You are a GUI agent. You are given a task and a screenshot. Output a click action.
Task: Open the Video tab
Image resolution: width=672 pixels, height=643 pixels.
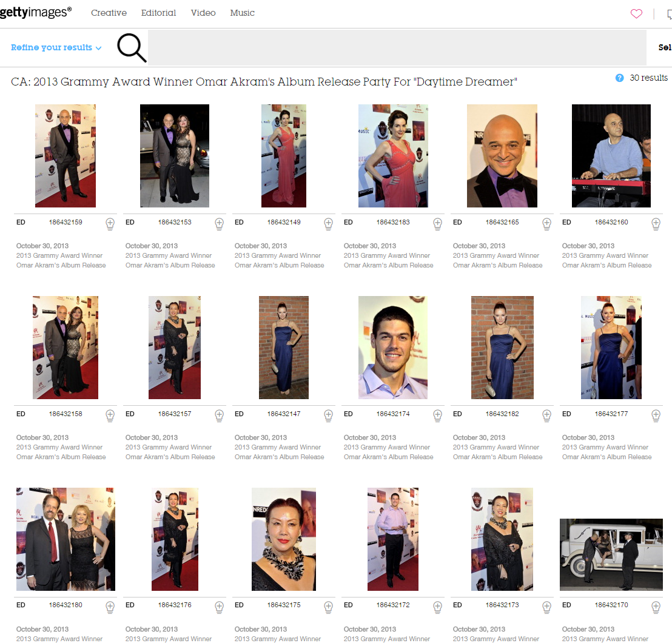click(203, 13)
